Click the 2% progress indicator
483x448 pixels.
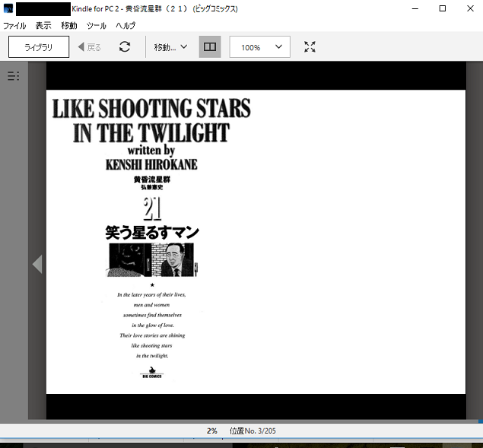[x=212, y=431]
